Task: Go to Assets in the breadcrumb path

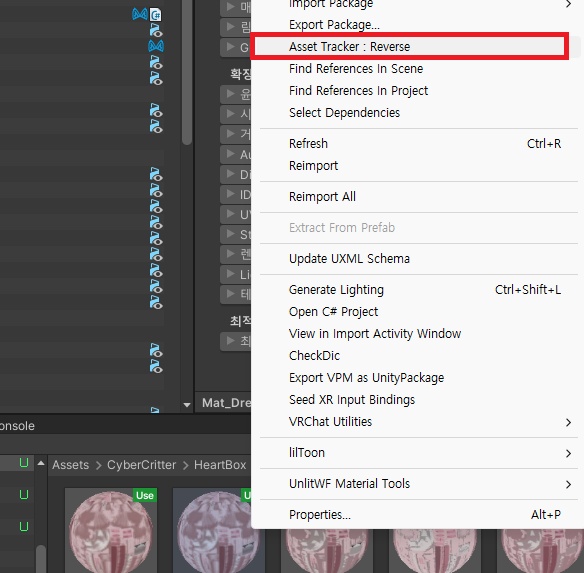Action: click(70, 465)
